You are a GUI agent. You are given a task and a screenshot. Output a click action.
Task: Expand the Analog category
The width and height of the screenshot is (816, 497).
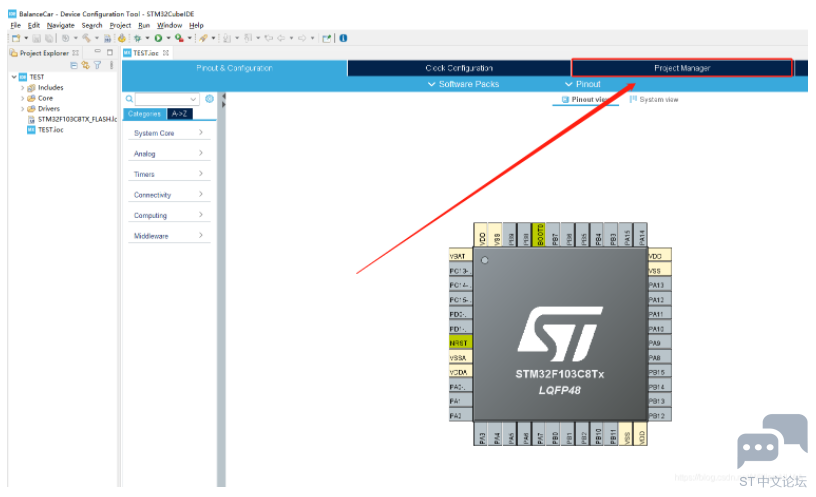pos(169,154)
